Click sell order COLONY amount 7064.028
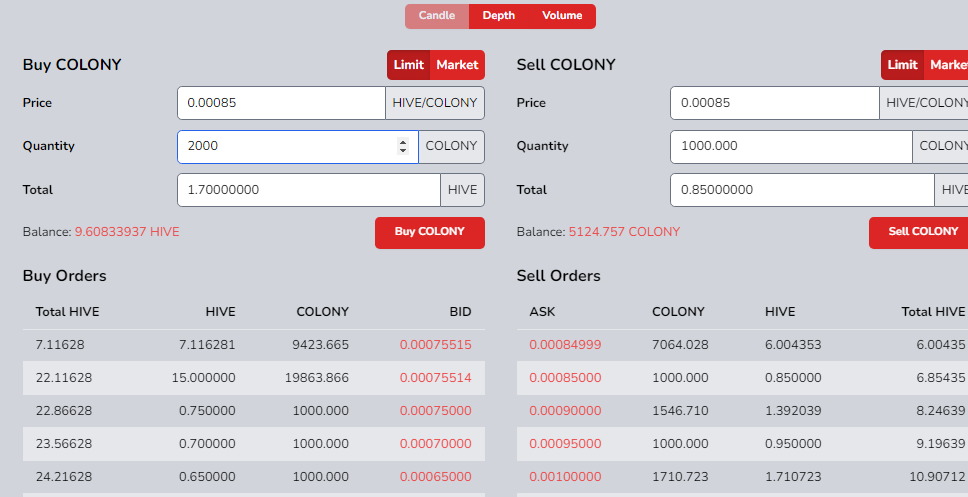The image size is (968, 497). click(680, 345)
